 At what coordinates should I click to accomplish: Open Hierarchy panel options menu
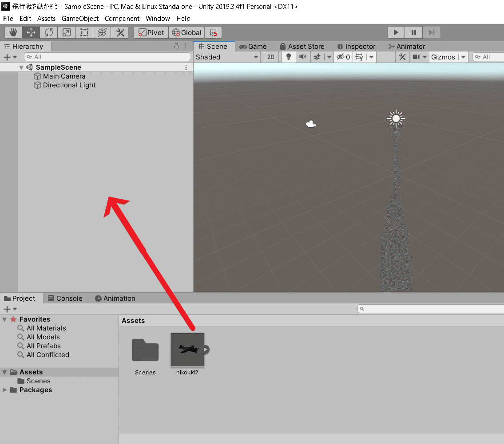pos(185,46)
